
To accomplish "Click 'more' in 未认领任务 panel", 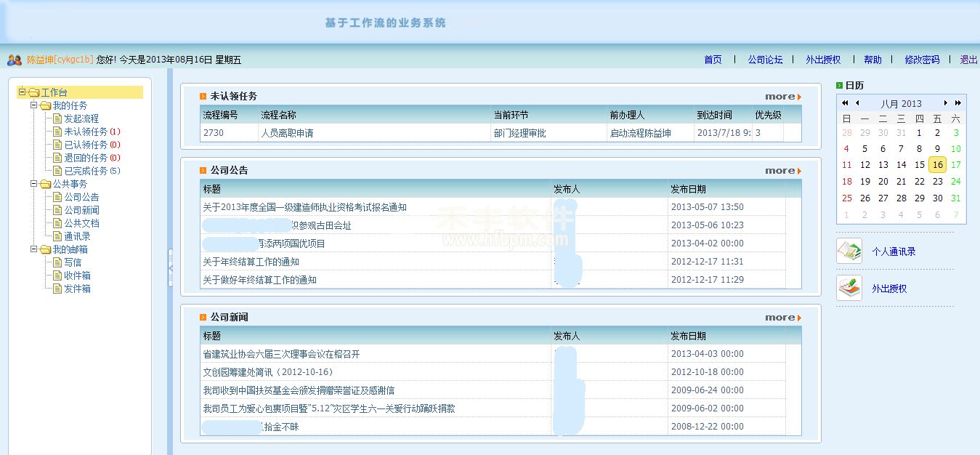I will coord(782,97).
